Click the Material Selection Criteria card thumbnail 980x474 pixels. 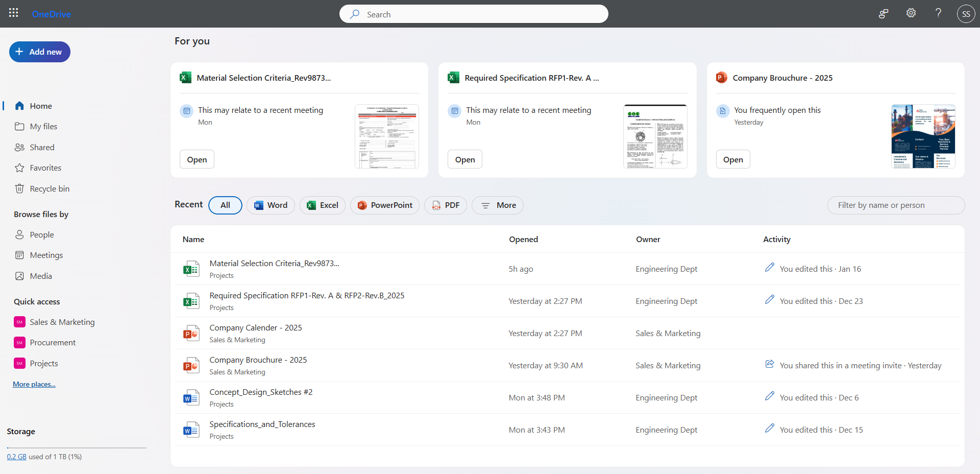point(387,136)
